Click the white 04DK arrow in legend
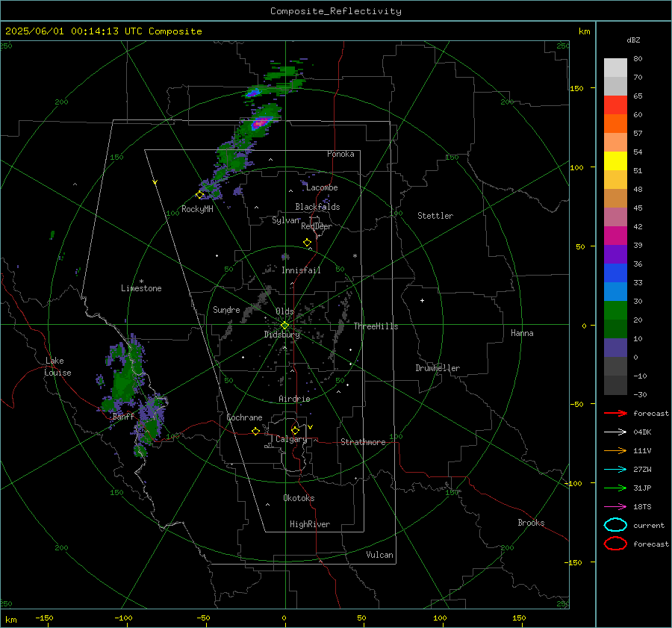Screen dimensions: 672x628 pyautogui.click(x=615, y=432)
